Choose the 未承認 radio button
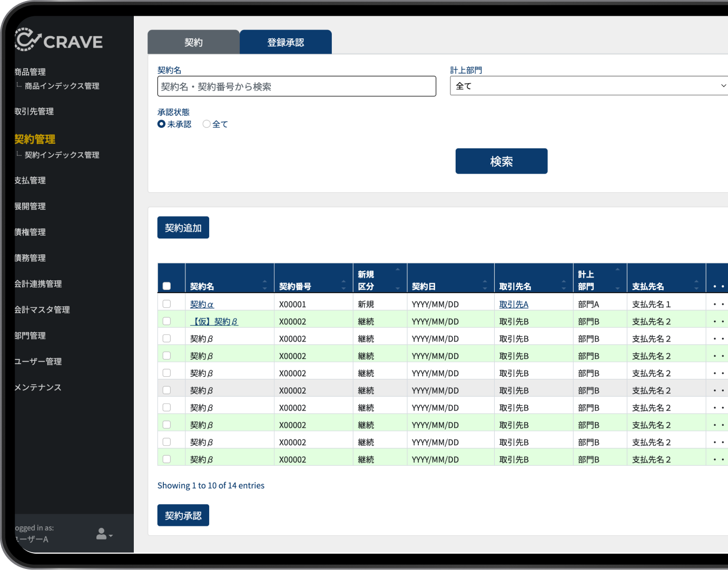 click(162, 124)
